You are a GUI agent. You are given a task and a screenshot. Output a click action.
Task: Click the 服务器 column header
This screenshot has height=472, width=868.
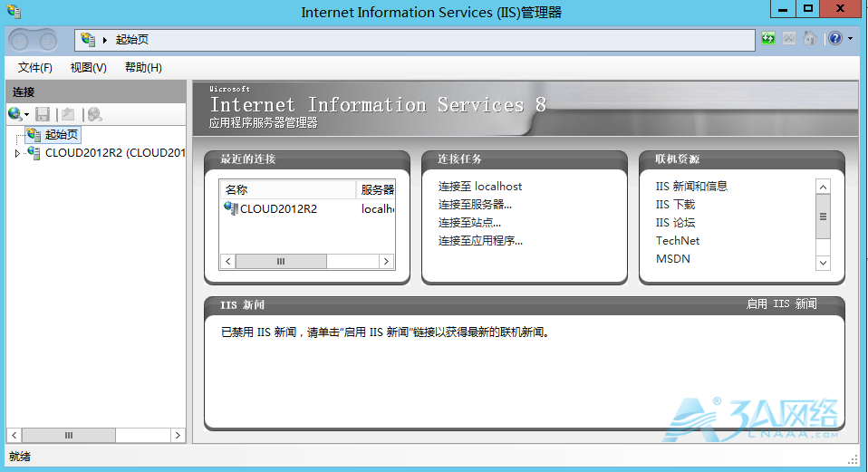click(x=375, y=189)
